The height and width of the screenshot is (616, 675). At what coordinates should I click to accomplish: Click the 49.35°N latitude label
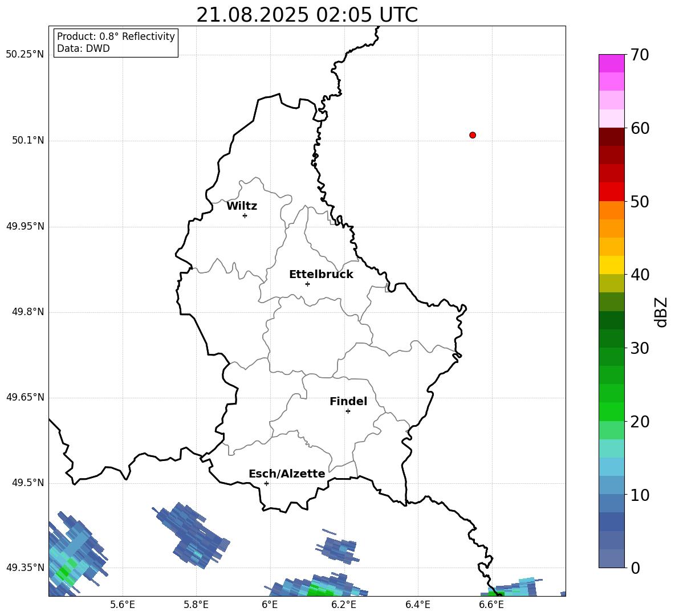pyautogui.click(x=25, y=568)
